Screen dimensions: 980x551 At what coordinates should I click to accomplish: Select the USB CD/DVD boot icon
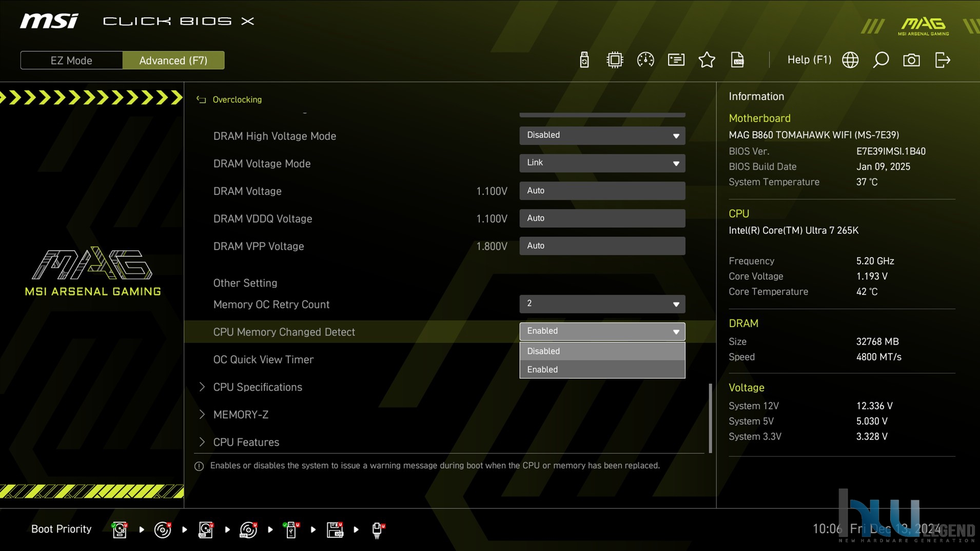(249, 529)
